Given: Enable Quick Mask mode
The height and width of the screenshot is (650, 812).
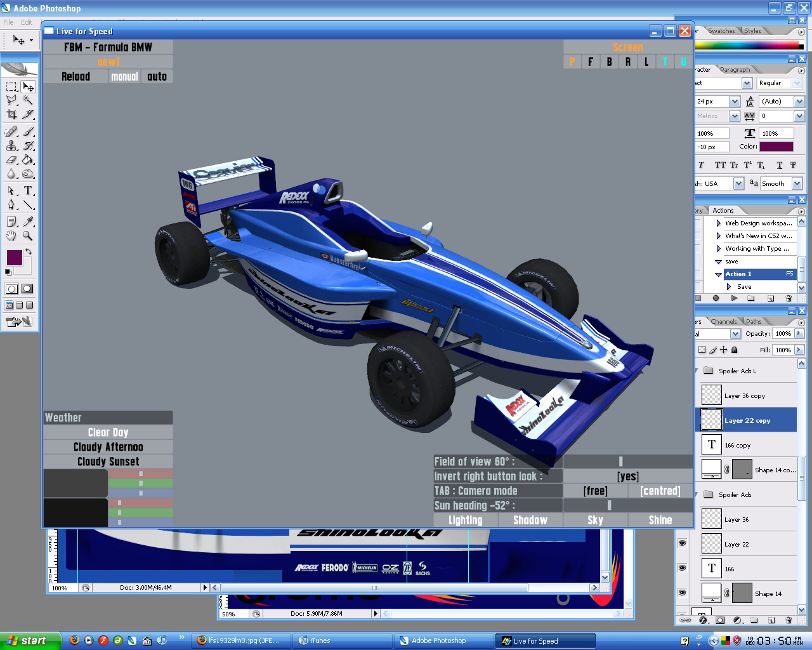Looking at the screenshot, I should [x=27, y=289].
